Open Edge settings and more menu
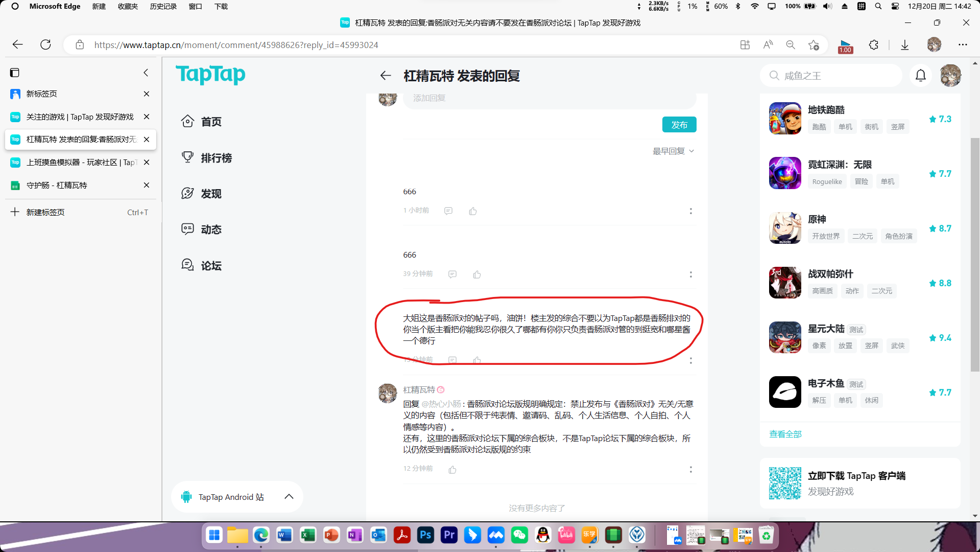This screenshot has width=980, height=552. (x=963, y=45)
